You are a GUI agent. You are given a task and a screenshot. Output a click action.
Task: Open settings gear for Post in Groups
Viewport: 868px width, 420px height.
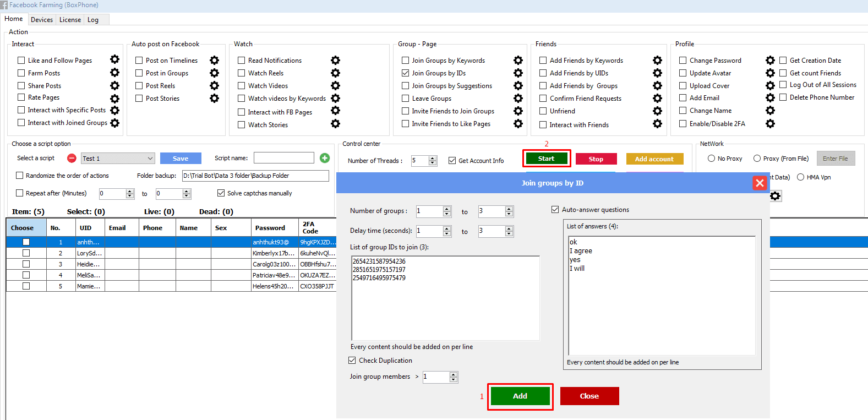(214, 73)
